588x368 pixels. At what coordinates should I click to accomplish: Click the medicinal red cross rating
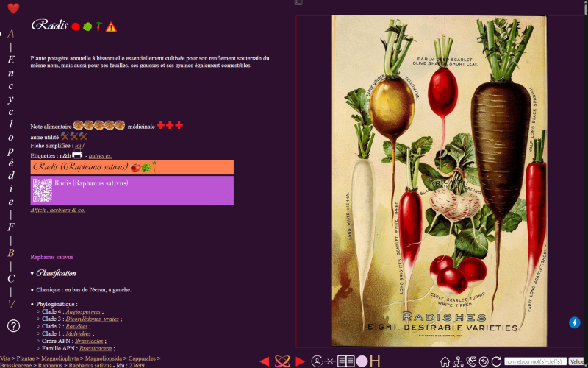(170, 125)
